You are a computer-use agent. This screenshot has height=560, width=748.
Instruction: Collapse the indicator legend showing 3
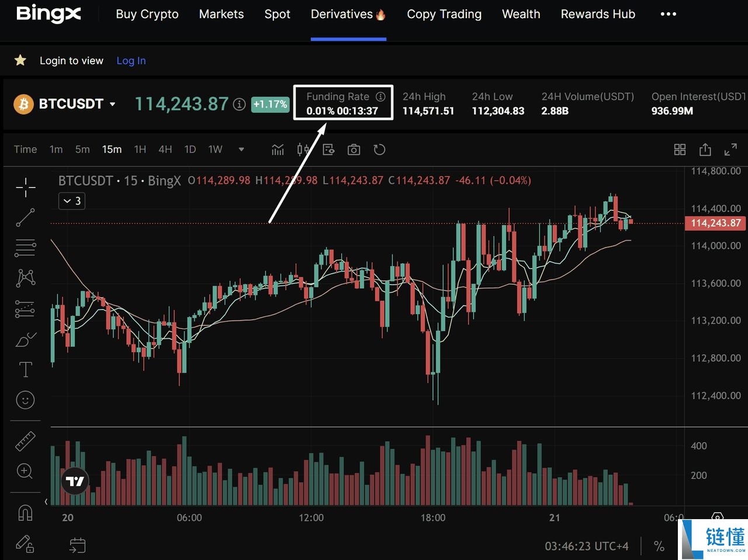point(72,201)
